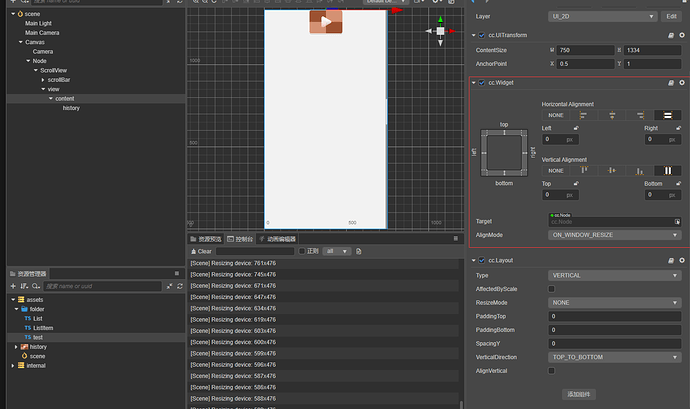Viewport: 690px width, 409px height.
Task: Select horizontal stretch alignment icon in Widget
Action: 668,115
